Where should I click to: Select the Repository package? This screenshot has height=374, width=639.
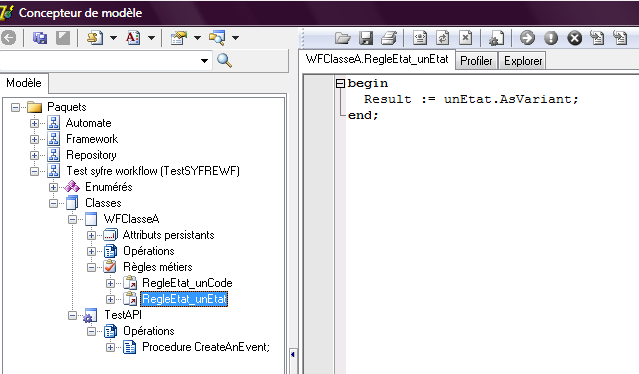pos(91,155)
